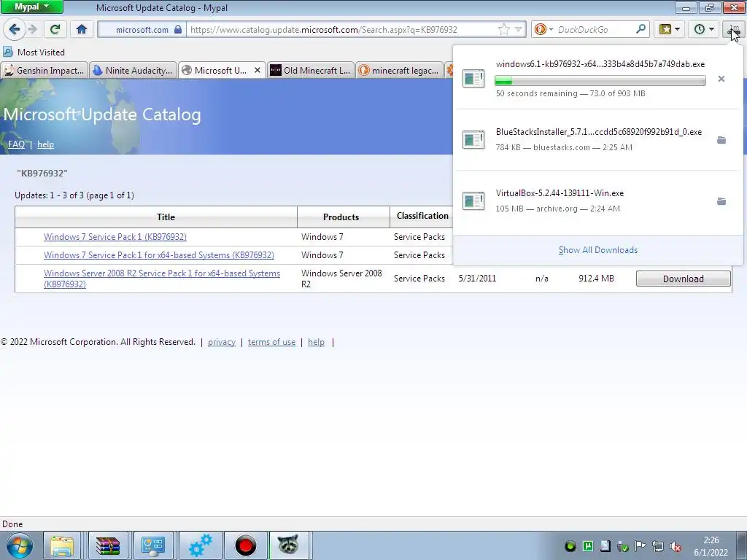Open the help link in header

point(45,144)
